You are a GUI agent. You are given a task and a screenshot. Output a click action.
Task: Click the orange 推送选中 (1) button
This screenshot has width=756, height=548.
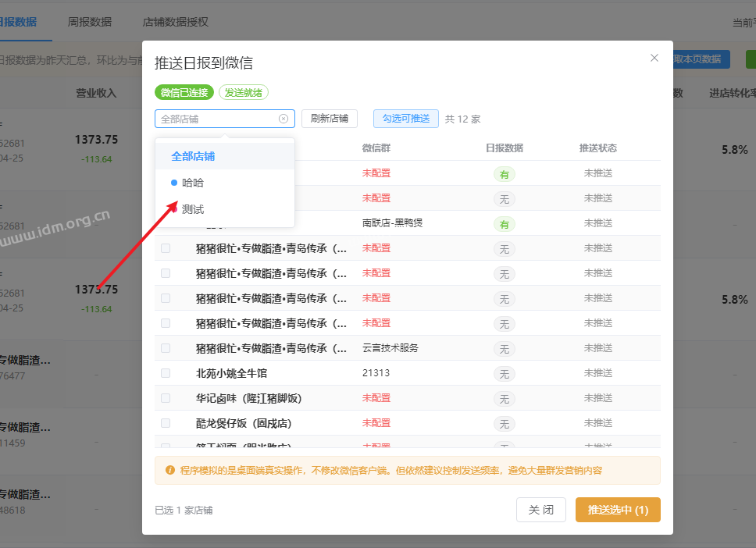[618, 510]
